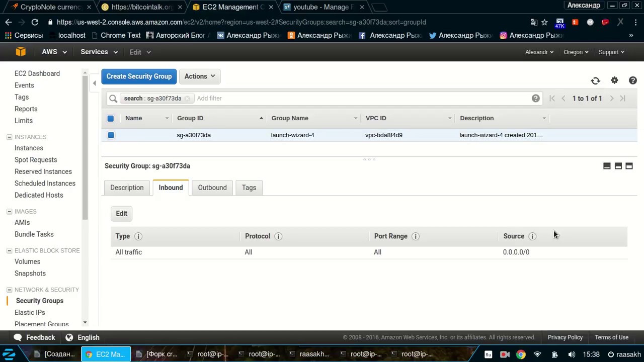Click the search magnifier icon
The image size is (644, 362).
pos(113,99)
